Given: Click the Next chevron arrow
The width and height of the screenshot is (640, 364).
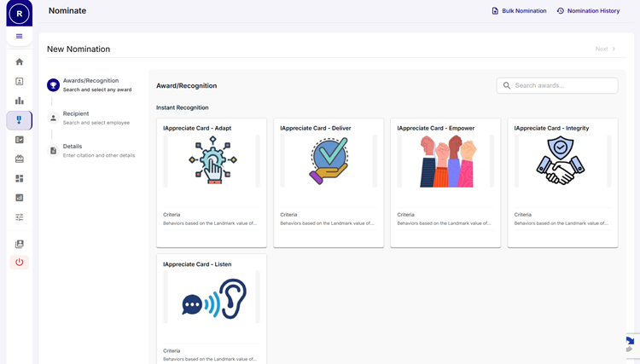Looking at the screenshot, I should pyautogui.click(x=614, y=49).
